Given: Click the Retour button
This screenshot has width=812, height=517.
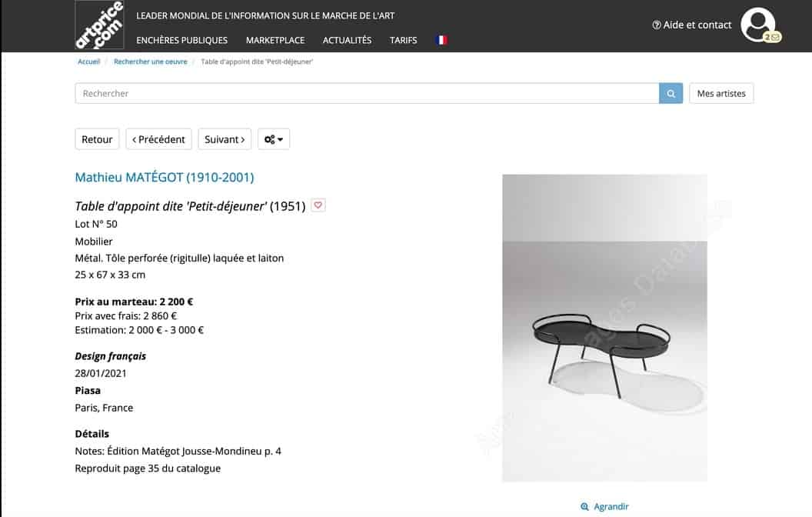Looking at the screenshot, I should pyautogui.click(x=97, y=139).
